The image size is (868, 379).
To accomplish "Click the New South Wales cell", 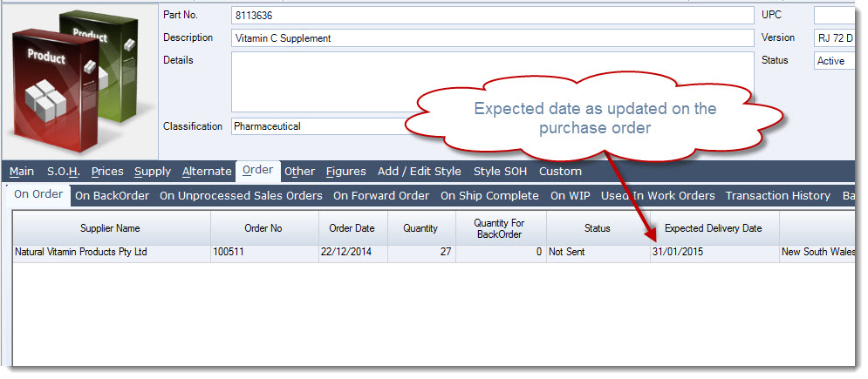I will 819,253.
